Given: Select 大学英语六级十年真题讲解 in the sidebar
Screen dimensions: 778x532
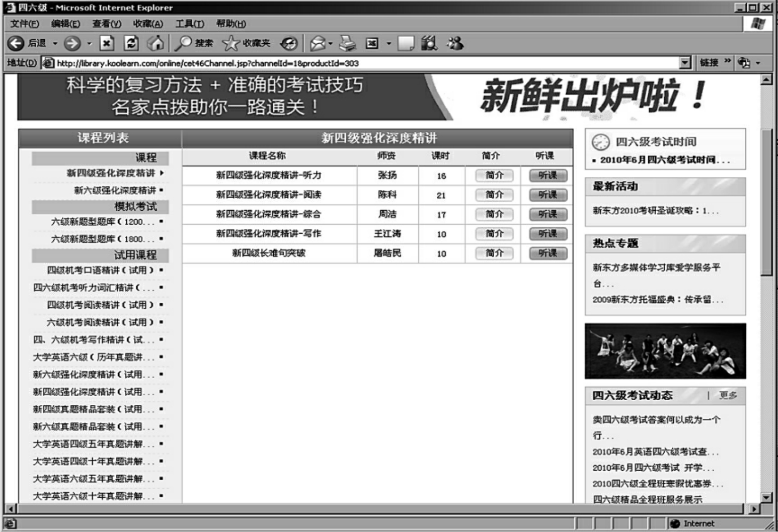Looking at the screenshot, I should pyautogui.click(x=94, y=496).
